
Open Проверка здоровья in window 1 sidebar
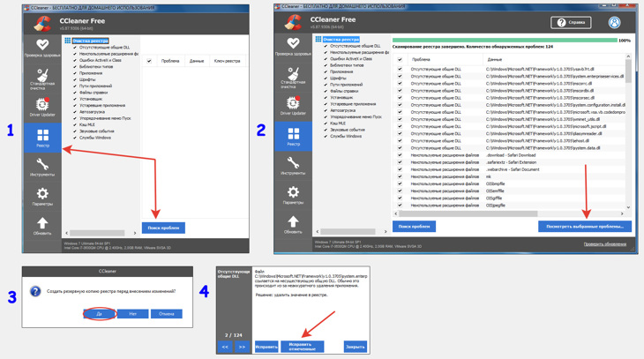pyautogui.click(x=42, y=48)
